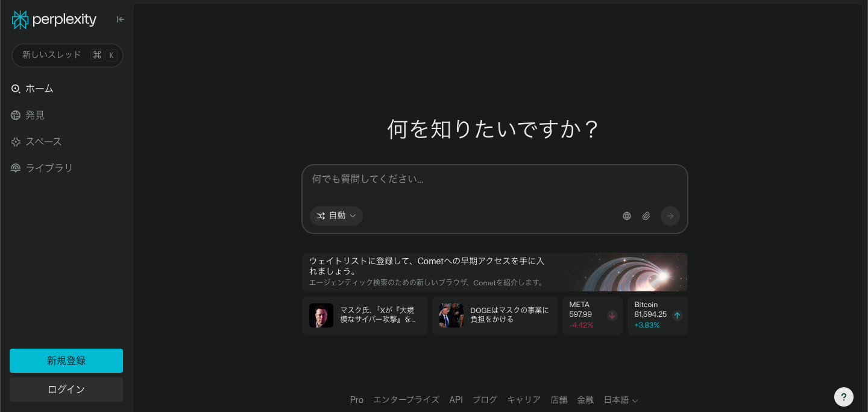This screenshot has height=412, width=868.
Task: Open the ライブラリ sidebar item
Action: pyautogui.click(x=42, y=168)
